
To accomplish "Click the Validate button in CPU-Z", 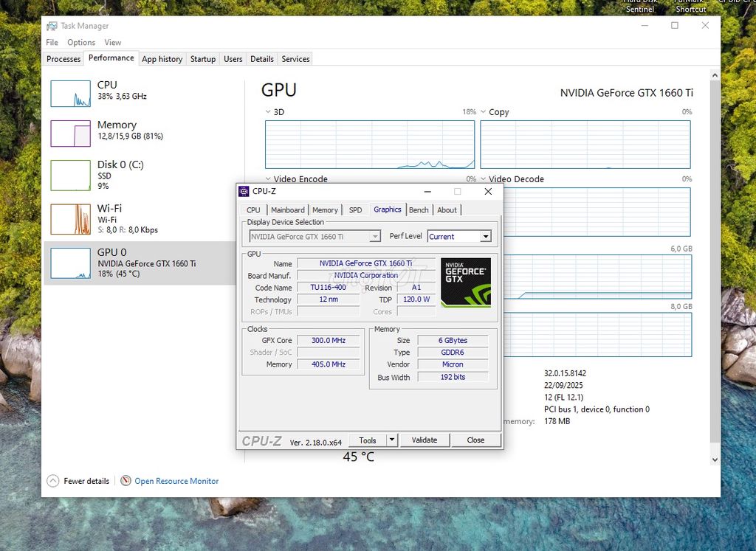I will pyautogui.click(x=425, y=440).
